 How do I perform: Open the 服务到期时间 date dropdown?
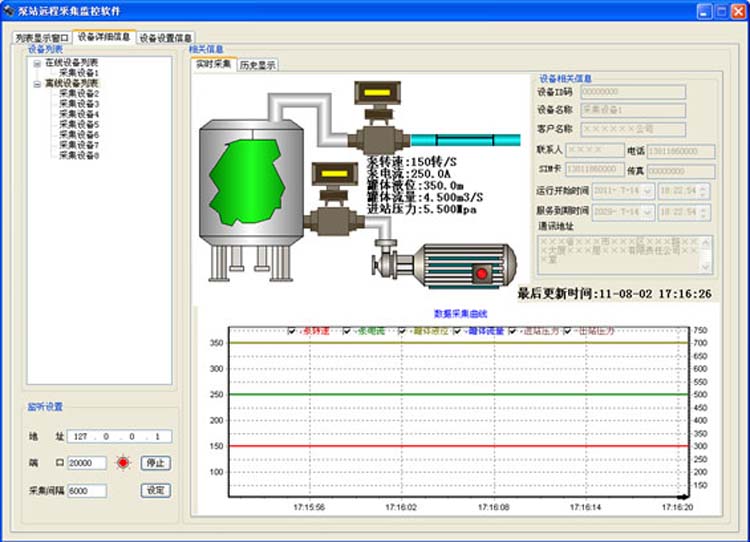pyautogui.click(x=648, y=212)
